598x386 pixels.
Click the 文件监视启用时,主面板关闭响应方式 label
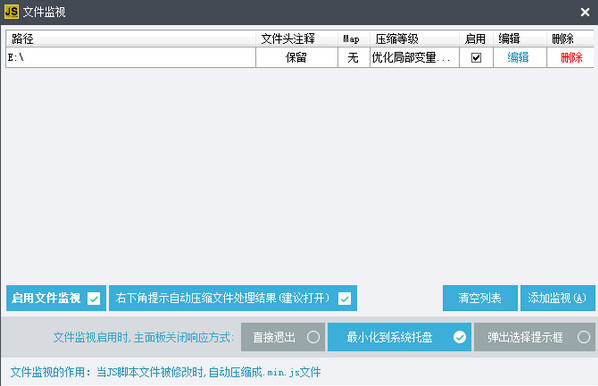pos(143,337)
